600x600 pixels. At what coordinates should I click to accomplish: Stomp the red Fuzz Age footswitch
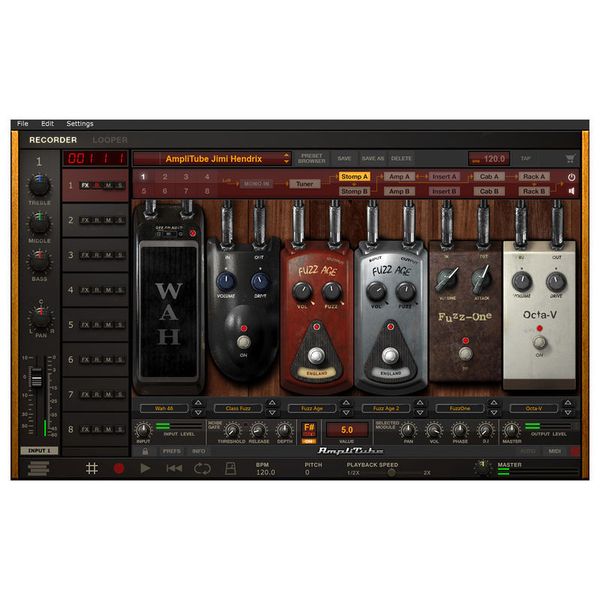click(x=316, y=356)
